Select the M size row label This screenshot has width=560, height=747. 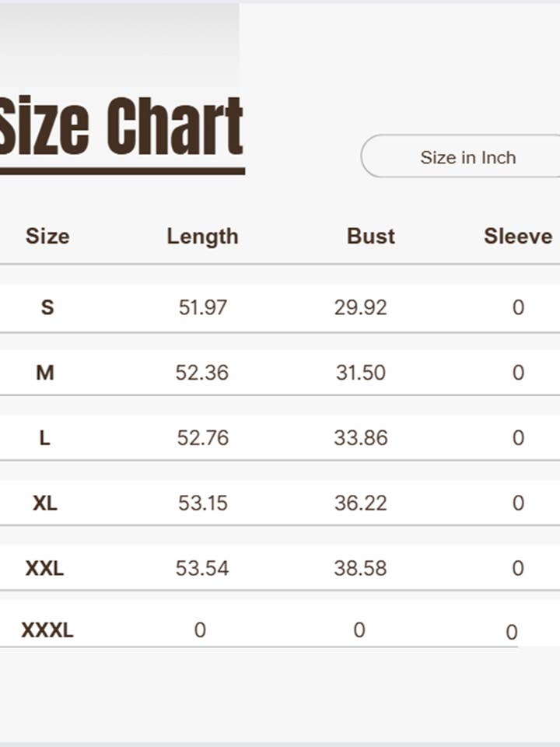pos(45,373)
